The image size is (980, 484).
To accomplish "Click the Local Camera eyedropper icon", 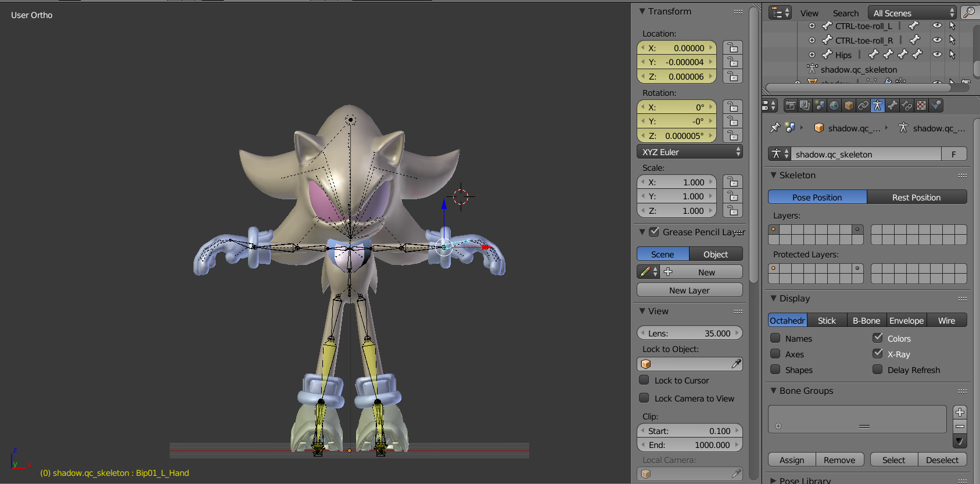I will [x=736, y=474].
